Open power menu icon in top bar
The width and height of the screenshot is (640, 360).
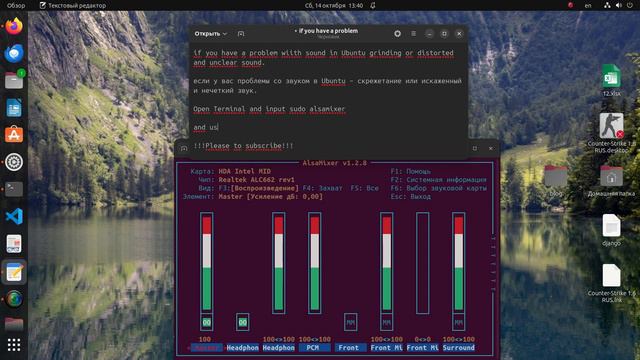(x=630, y=5)
